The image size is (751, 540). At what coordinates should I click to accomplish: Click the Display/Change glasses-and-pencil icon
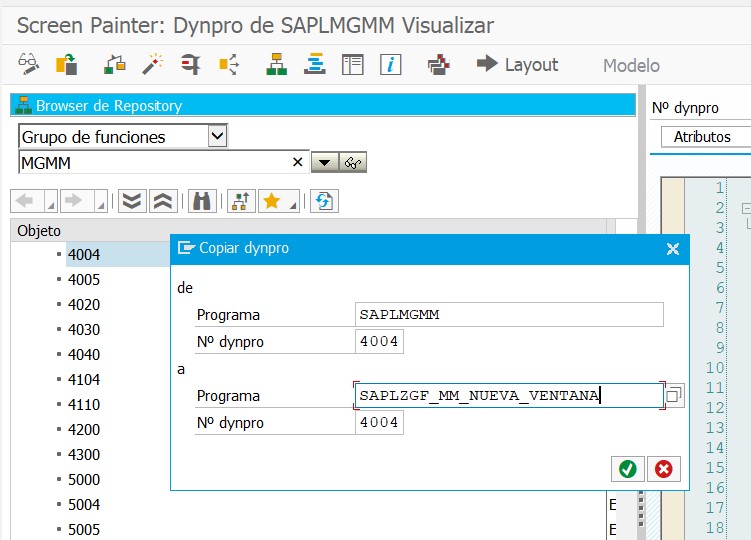click(28, 64)
